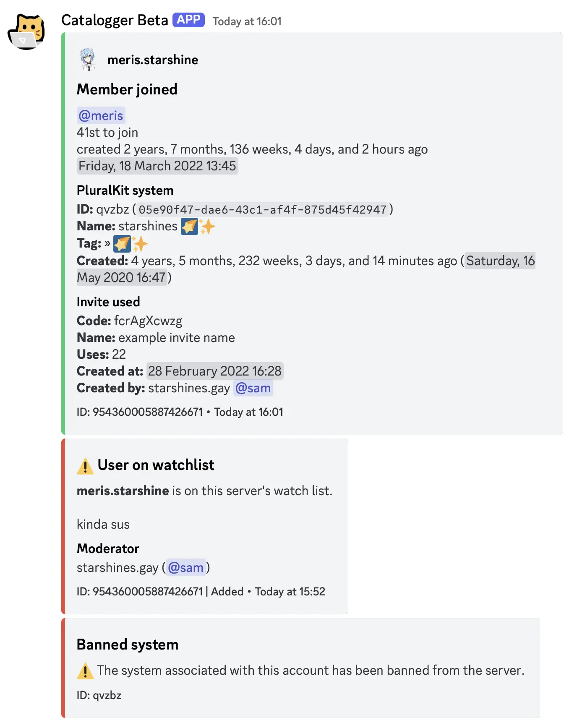Click the Saturday, 16 May 2020 timestamp
The image size is (577, 728).
click(500, 261)
